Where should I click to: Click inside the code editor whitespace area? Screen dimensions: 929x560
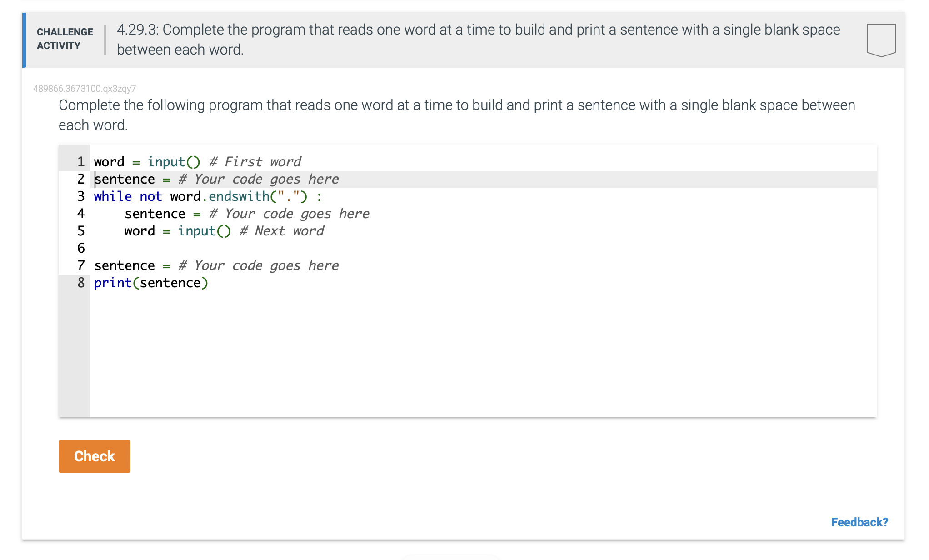click(455, 355)
